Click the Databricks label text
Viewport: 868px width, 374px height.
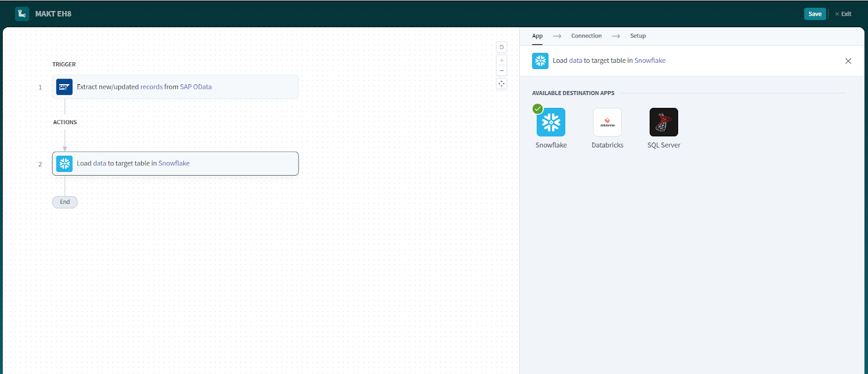pyautogui.click(x=608, y=145)
